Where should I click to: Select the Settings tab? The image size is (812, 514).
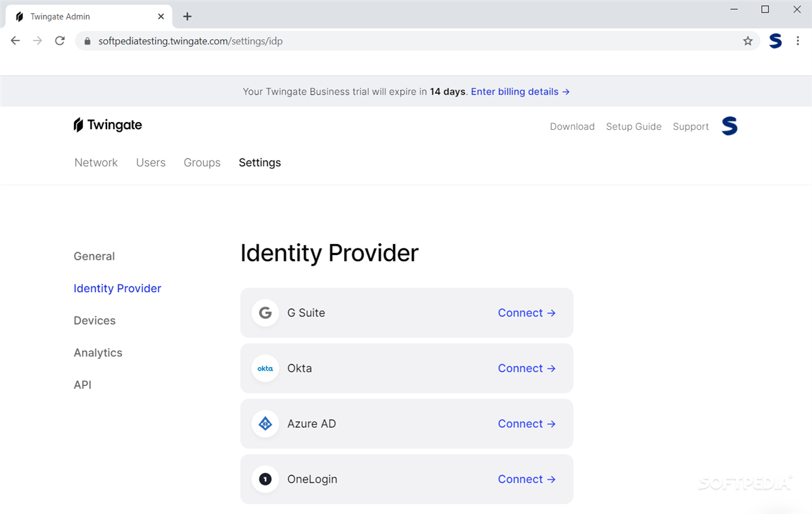260,162
